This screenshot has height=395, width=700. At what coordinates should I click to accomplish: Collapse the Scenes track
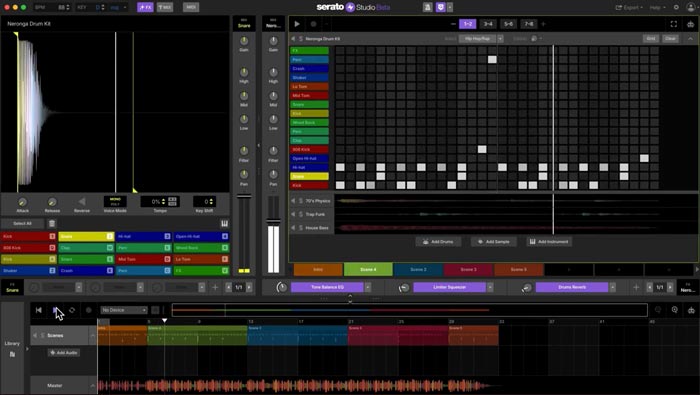(93, 335)
